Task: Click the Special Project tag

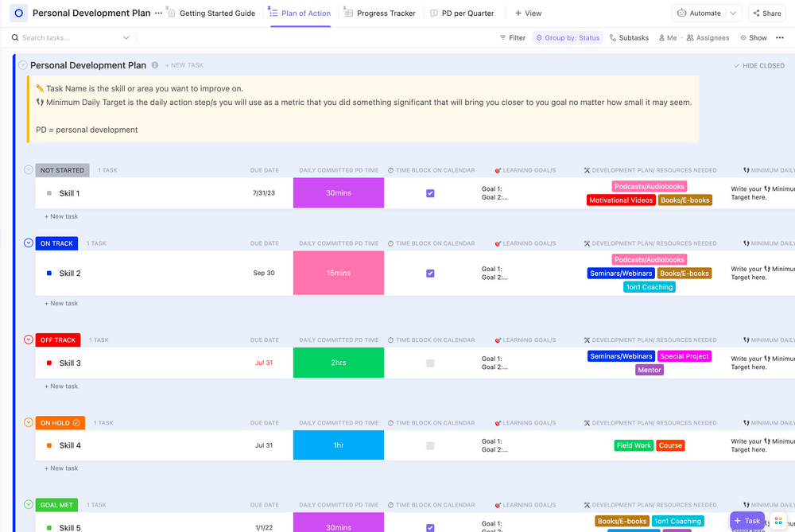Action: (x=684, y=356)
